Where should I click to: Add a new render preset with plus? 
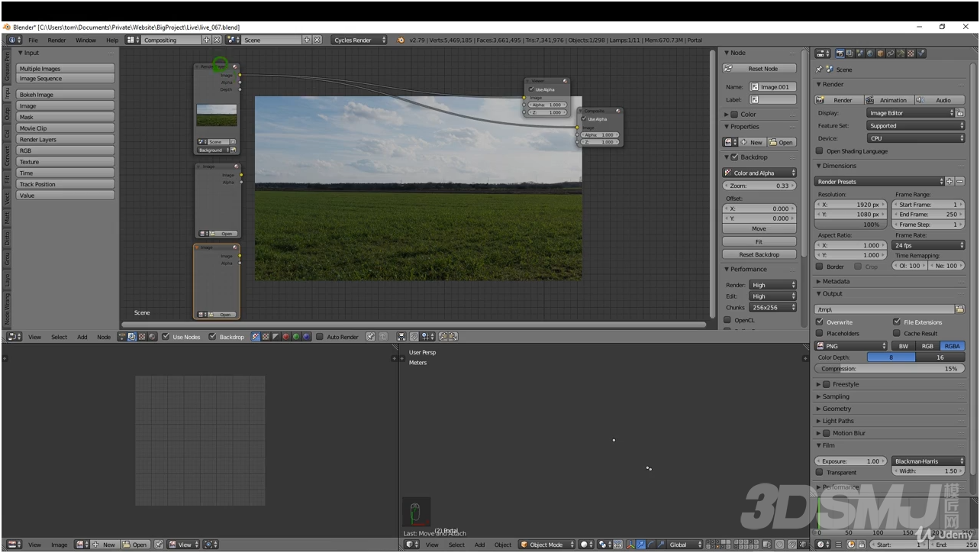tap(949, 182)
